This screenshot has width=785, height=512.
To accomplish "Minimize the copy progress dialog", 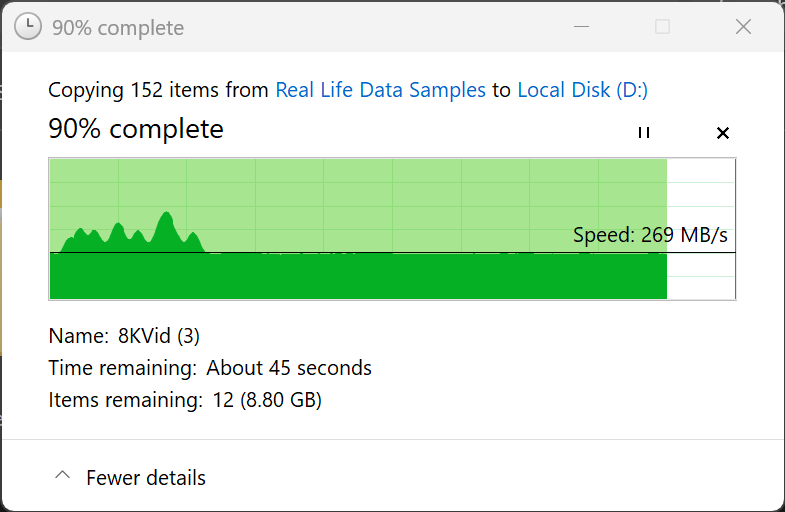I will point(581,27).
